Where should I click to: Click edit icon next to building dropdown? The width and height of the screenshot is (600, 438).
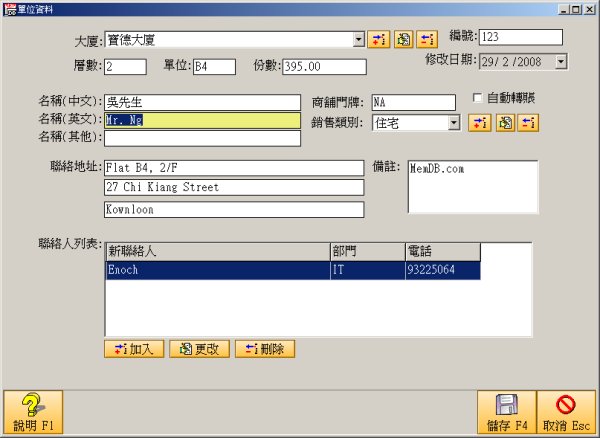403,39
